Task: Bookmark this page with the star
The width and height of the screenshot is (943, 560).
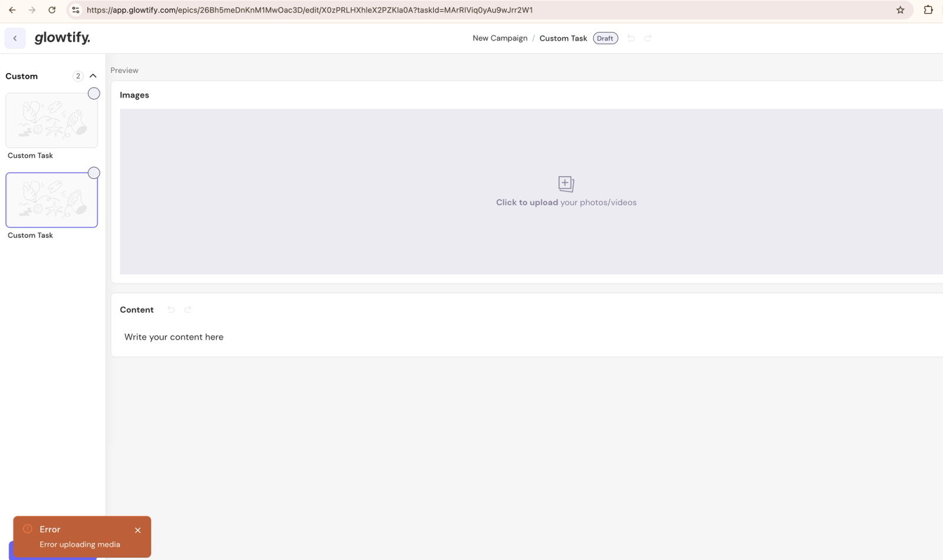Action: [900, 10]
